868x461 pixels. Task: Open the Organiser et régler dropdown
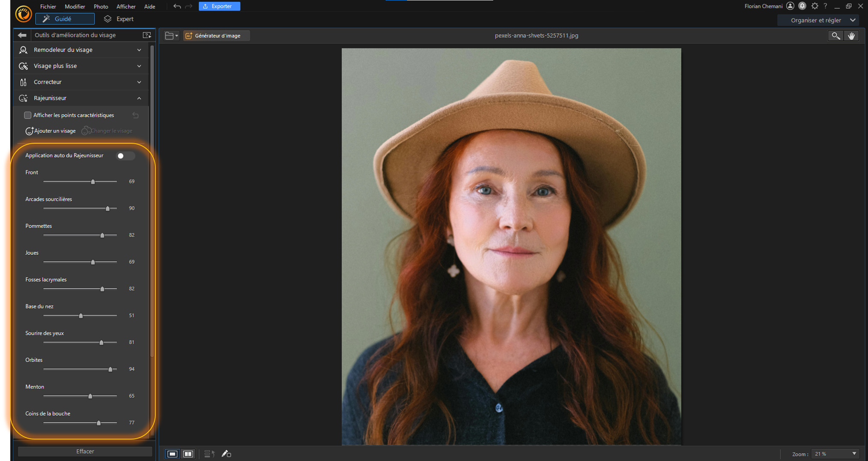click(818, 20)
